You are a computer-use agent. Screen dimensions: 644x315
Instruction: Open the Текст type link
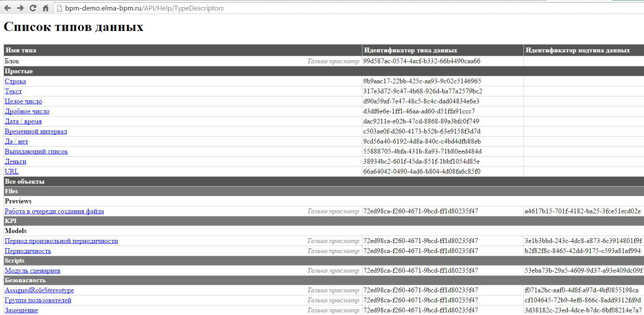pyautogui.click(x=13, y=91)
